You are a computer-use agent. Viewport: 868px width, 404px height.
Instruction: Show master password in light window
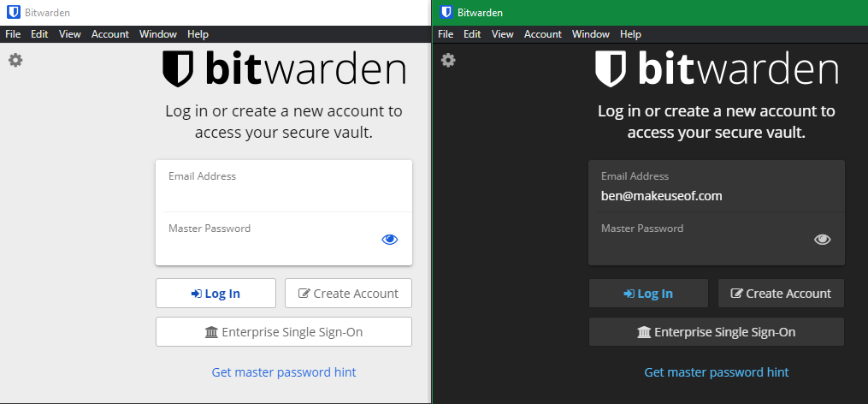click(x=390, y=240)
